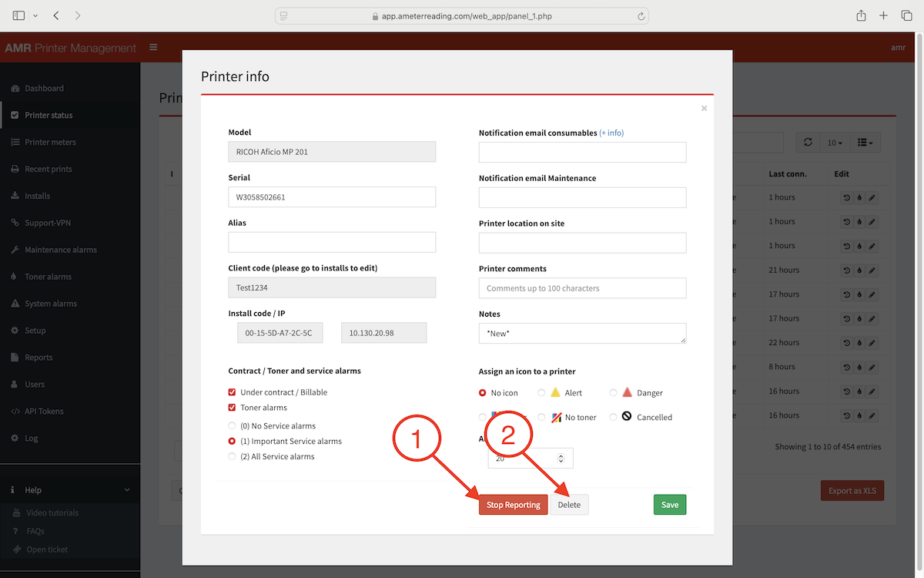Click the red Stop Reporting button
The height and width of the screenshot is (578, 924).
pyautogui.click(x=513, y=505)
